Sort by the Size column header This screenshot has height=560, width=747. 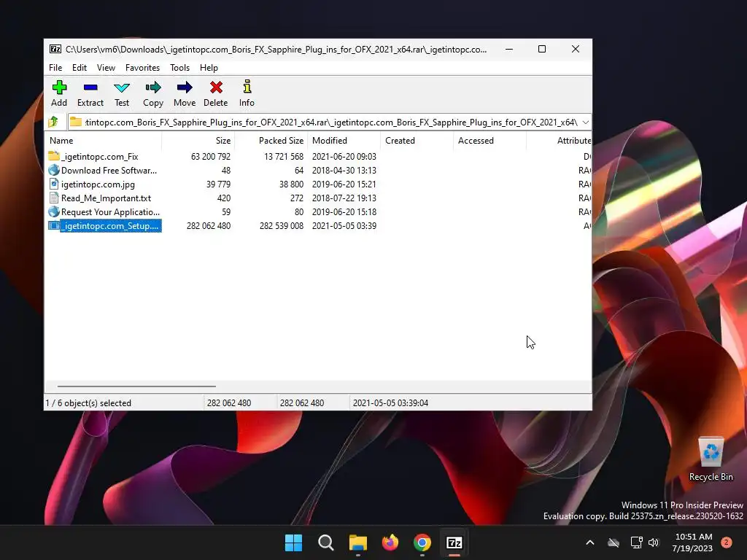198,141
